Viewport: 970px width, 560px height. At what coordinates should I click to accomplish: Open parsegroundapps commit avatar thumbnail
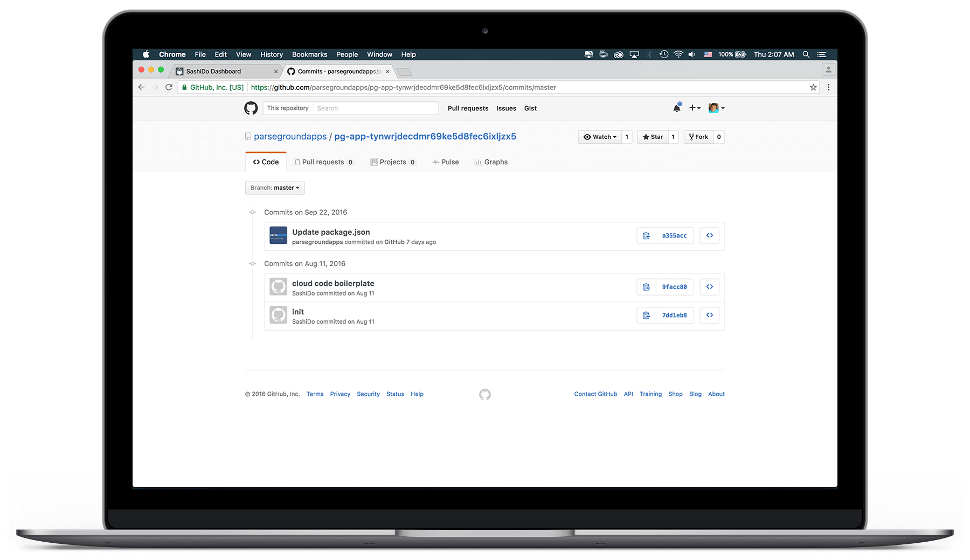(278, 235)
